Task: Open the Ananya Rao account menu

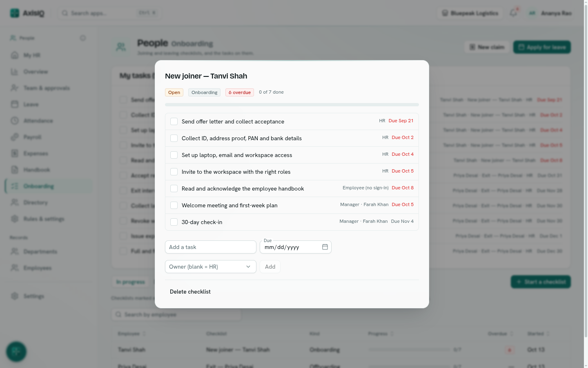Action: 550,13
